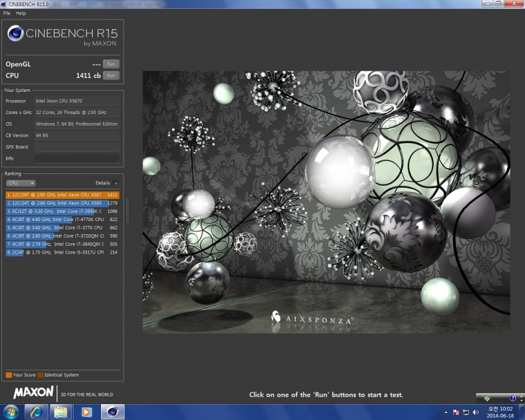
Task: Click the orange Your Score legend swatch
Action: [x=9, y=375]
